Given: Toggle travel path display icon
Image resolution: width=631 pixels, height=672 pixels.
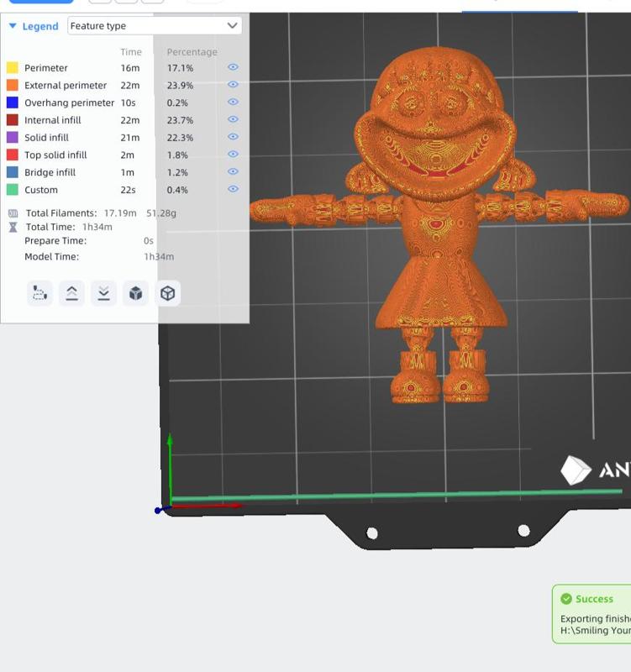Looking at the screenshot, I should tap(39, 293).
